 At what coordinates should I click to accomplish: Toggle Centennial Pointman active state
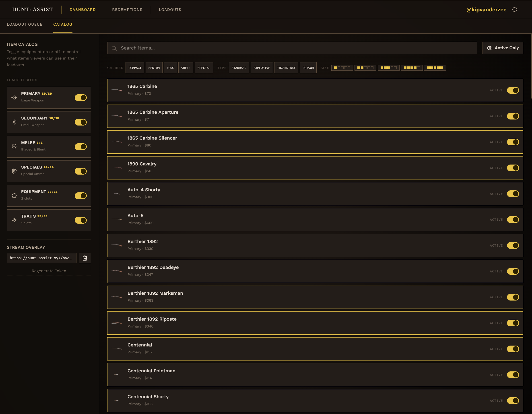(513, 375)
